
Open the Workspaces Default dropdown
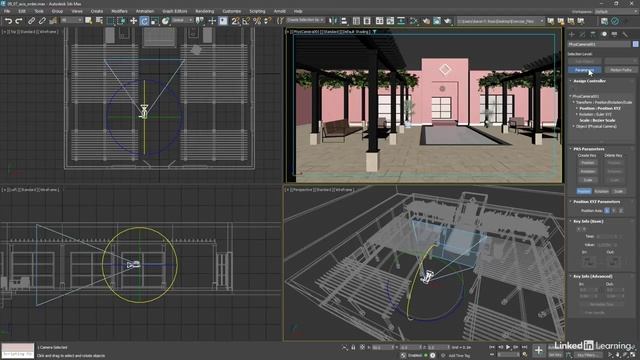[616, 11]
